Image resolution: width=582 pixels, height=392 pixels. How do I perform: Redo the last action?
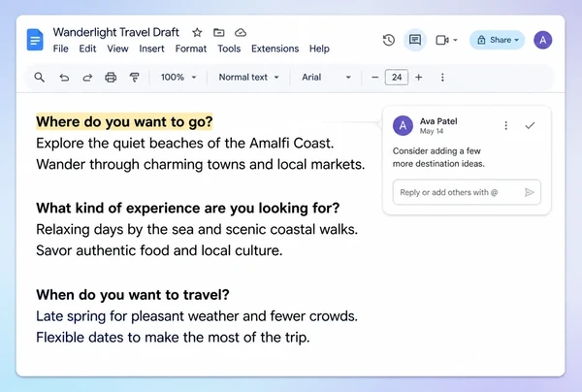pos(87,78)
